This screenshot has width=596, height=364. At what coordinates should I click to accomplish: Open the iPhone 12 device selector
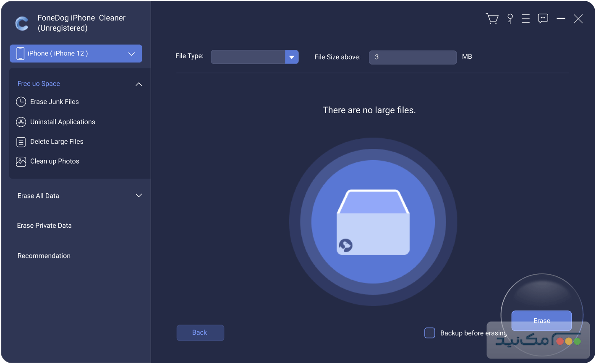point(76,54)
